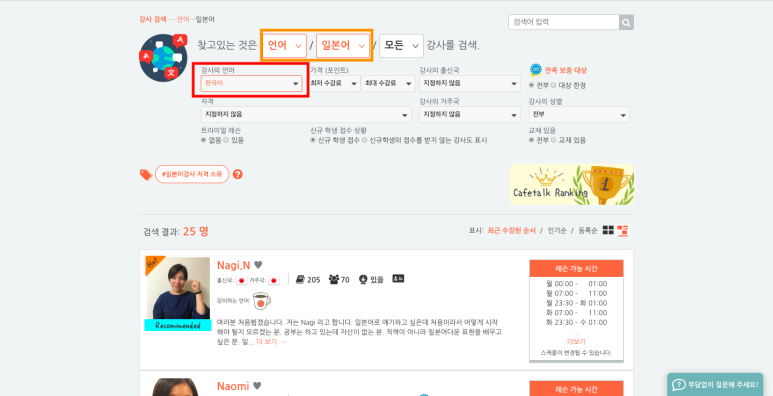Screen dimensions: 773x396
Task: Select trial lesson 있음 radio
Action: click(x=226, y=140)
